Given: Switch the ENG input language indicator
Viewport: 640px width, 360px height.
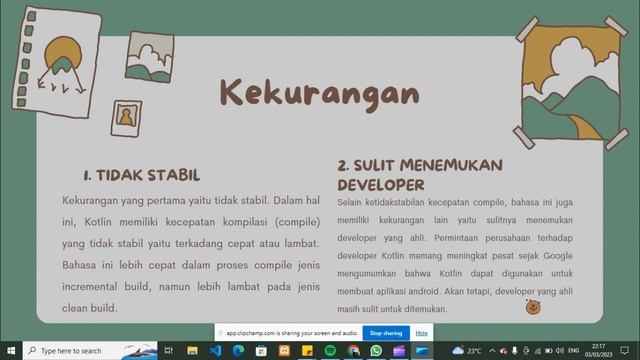Looking at the screenshot, I should (x=573, y=351).
